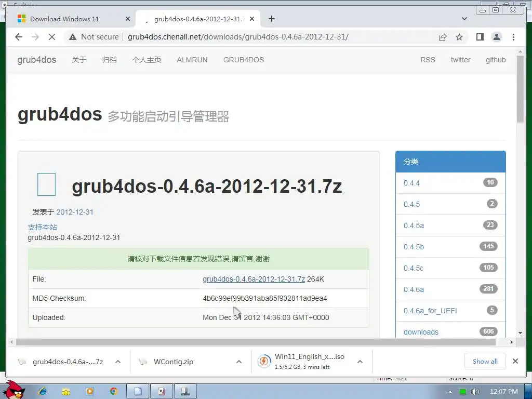532x399 pixels.
Task: Open Chrome three-dot menu
Action: click(x=513, y=37)
